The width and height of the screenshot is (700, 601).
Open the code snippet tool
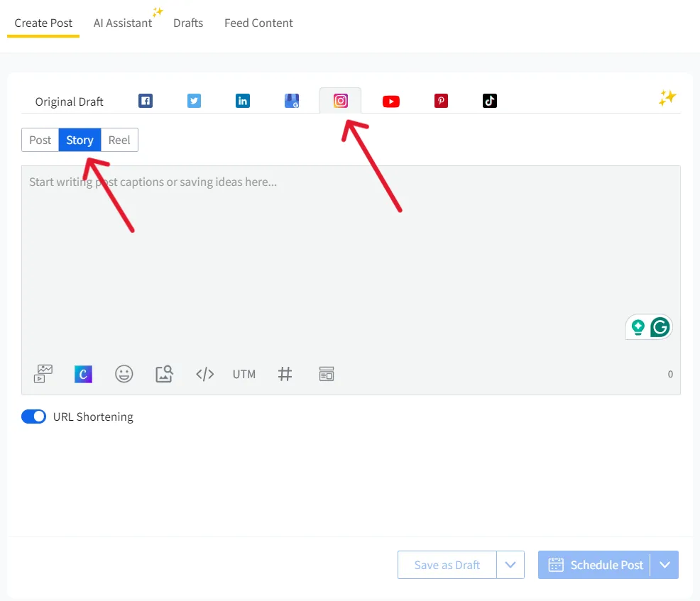coord(204,374)
